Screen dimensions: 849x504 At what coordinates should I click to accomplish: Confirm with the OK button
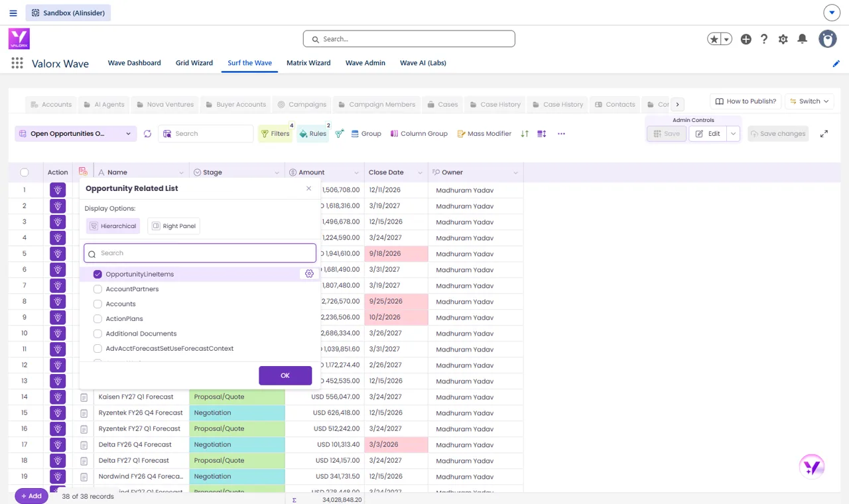point(285,375)
